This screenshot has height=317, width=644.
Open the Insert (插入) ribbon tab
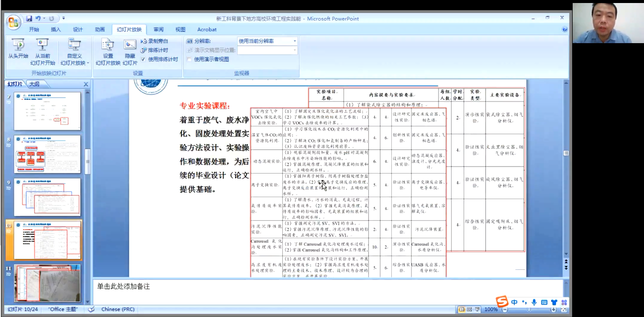tap(56, 30)
